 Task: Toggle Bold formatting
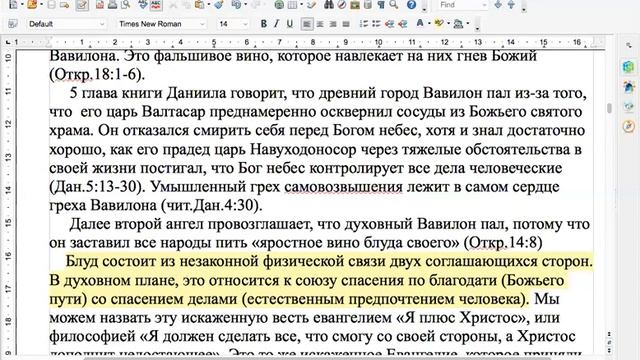tap(264, 24)
